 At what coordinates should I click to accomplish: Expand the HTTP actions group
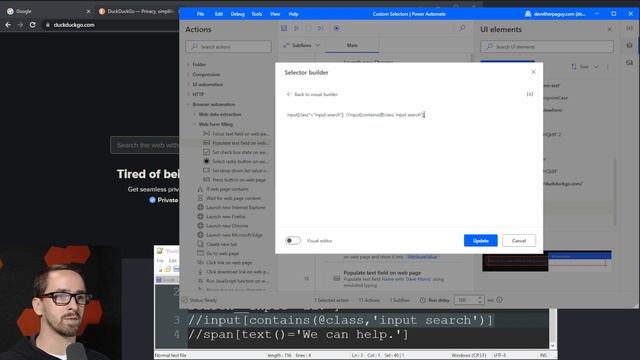tap(189, 94)
